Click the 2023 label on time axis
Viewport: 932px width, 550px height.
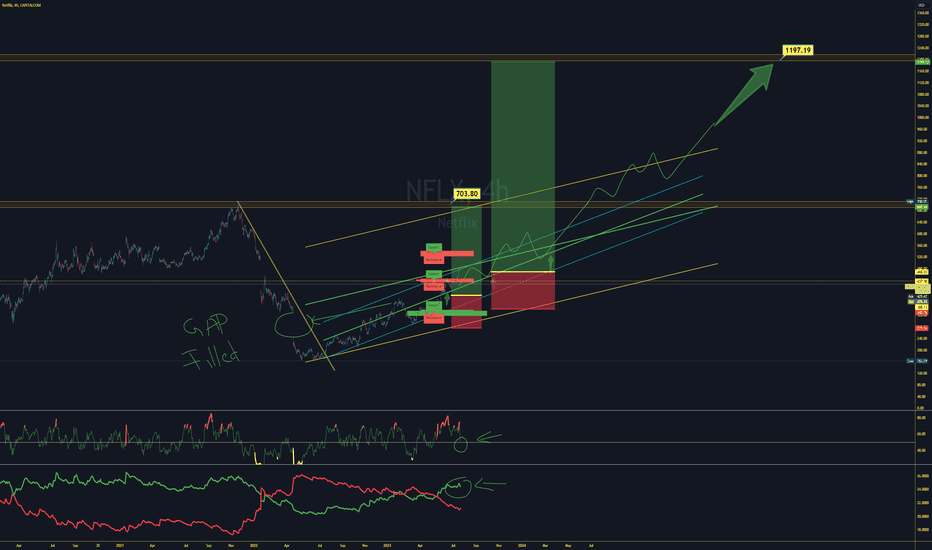pyautogui.click(x=388, y=545)
